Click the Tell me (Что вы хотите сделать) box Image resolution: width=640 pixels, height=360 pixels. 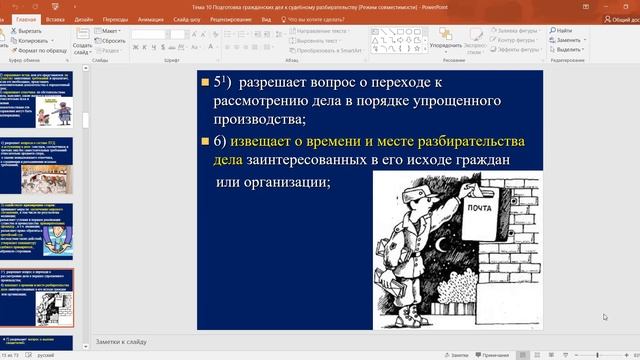pyautogui.click(x=313, y=19)
